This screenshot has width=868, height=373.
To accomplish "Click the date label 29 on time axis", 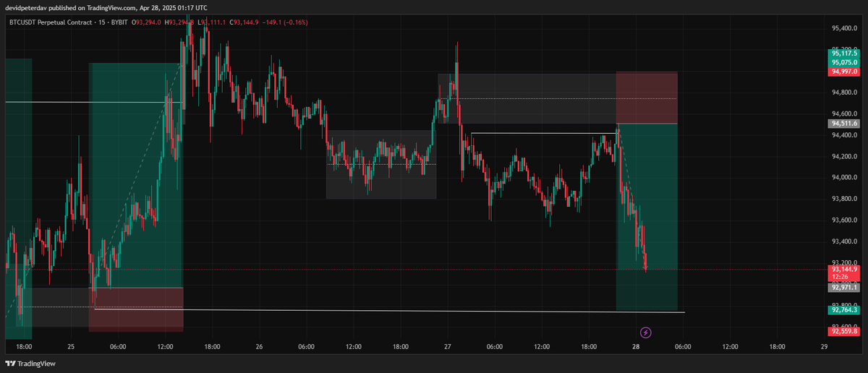I will click(x=824, y=347).
